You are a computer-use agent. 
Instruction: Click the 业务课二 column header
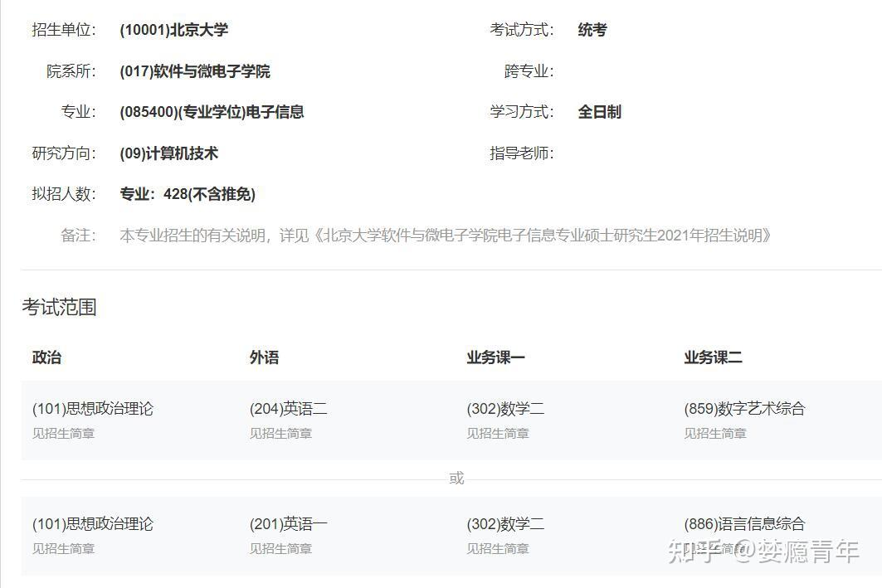coord(713,357)
